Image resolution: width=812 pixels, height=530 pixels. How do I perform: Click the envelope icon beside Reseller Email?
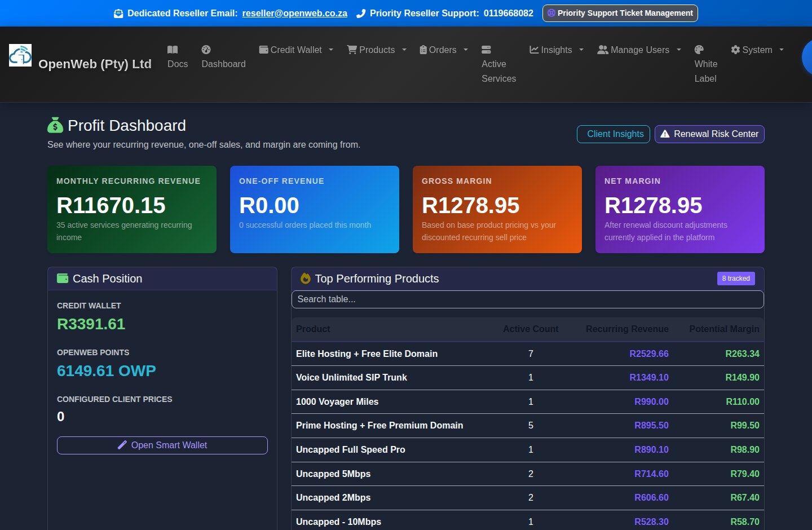point(118,14)
